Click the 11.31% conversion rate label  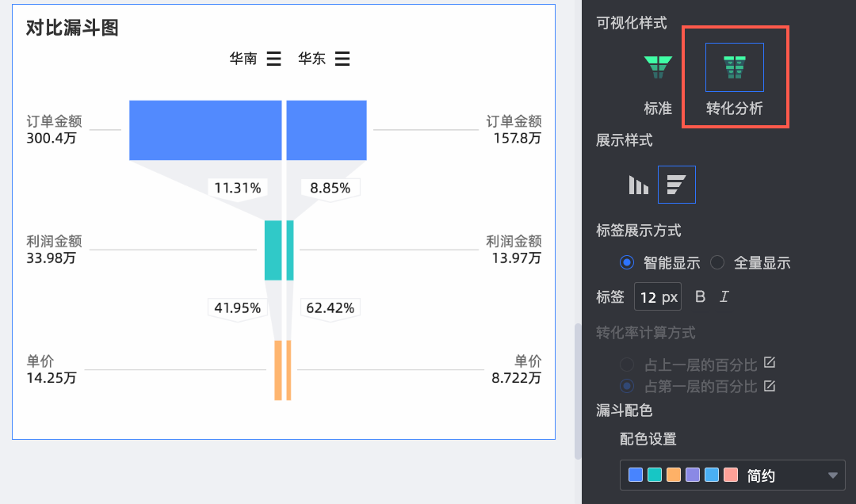[x=238, y=188]
